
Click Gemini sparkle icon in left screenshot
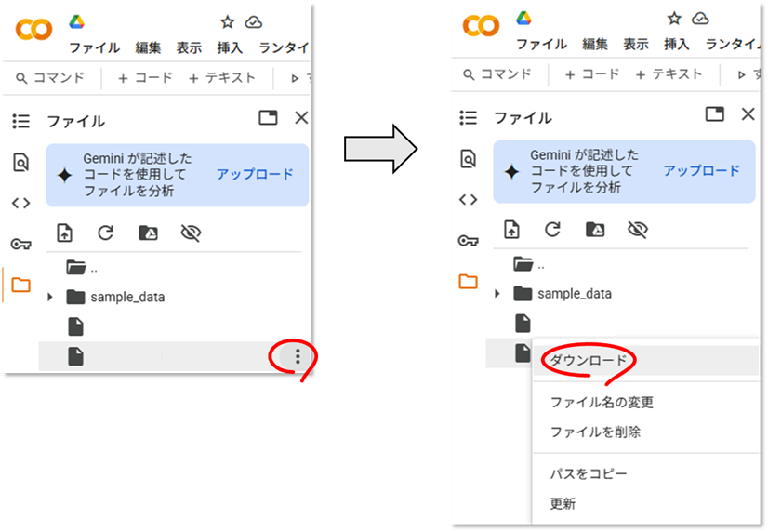[x=64, y=176]
